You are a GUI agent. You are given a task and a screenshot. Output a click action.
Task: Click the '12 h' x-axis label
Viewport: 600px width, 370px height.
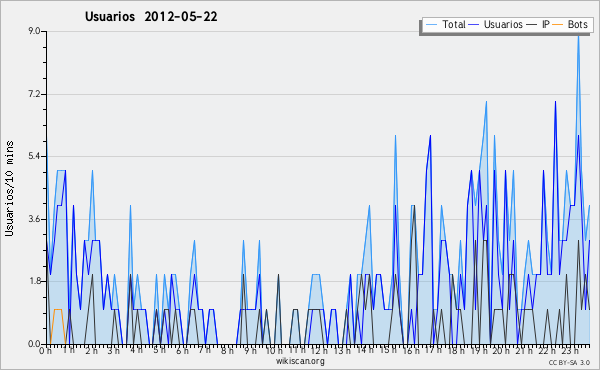(x=320, y=351)
